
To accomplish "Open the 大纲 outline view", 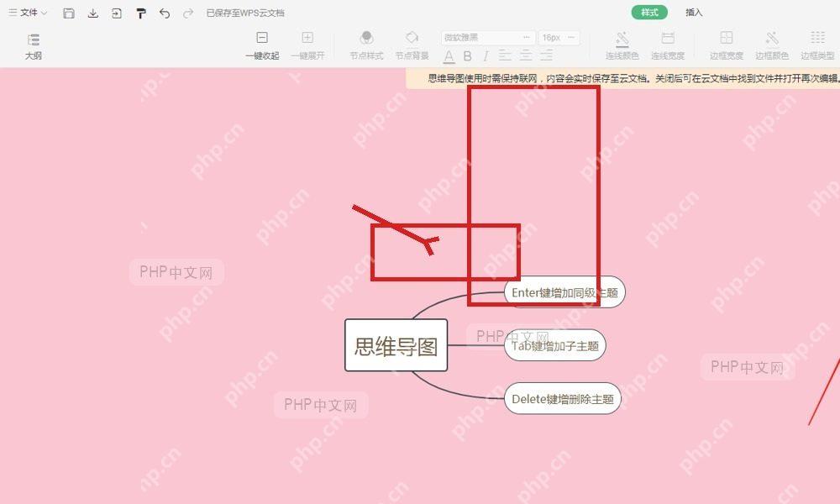I will point(34,46).
